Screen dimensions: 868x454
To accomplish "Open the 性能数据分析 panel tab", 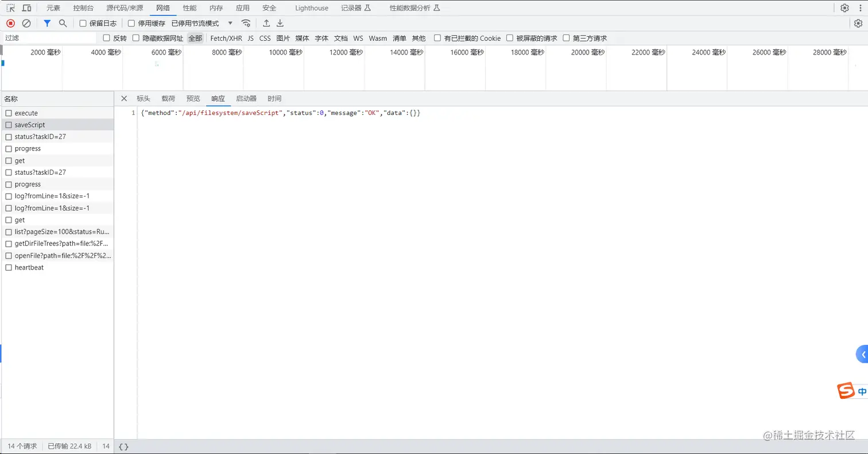I will coord(414,8).
